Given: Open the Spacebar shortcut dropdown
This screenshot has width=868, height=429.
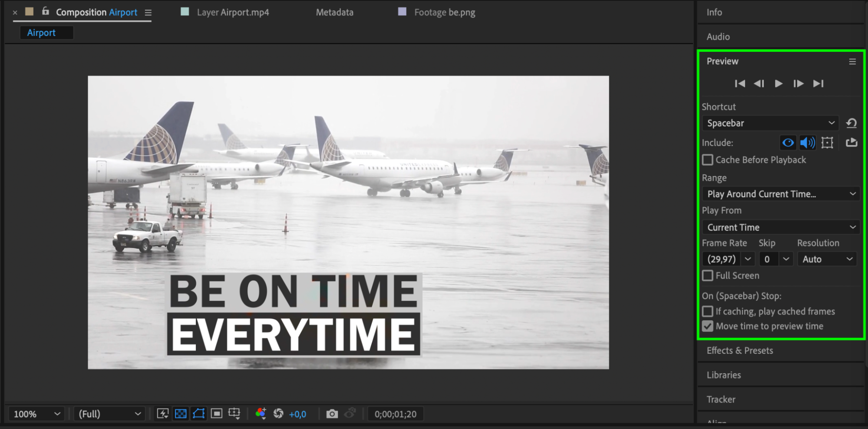Looking at the screenshot, I should (x=770, y=123).
